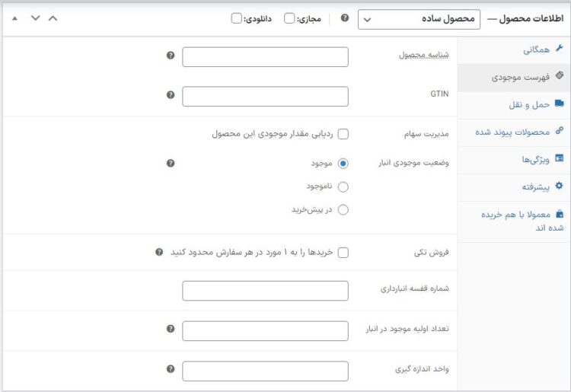Focus the شماره قفسه انبارداری input field
571x392 pixels.
[265, 291]
